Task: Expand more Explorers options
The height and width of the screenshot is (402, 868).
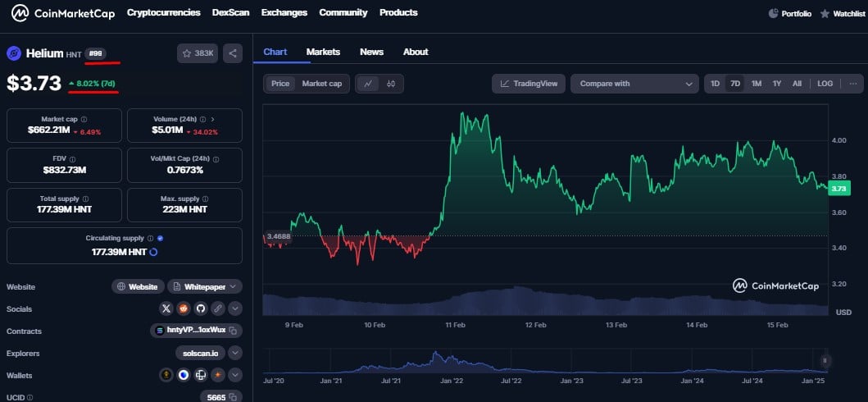Action: pos(234,353)
